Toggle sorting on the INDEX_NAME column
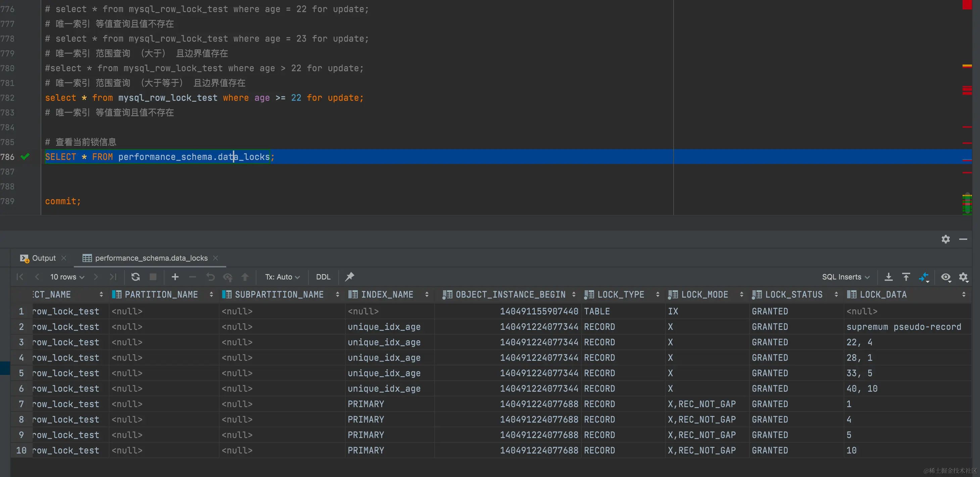The width and height of the screenshot is (980, 477). (427, 294)
